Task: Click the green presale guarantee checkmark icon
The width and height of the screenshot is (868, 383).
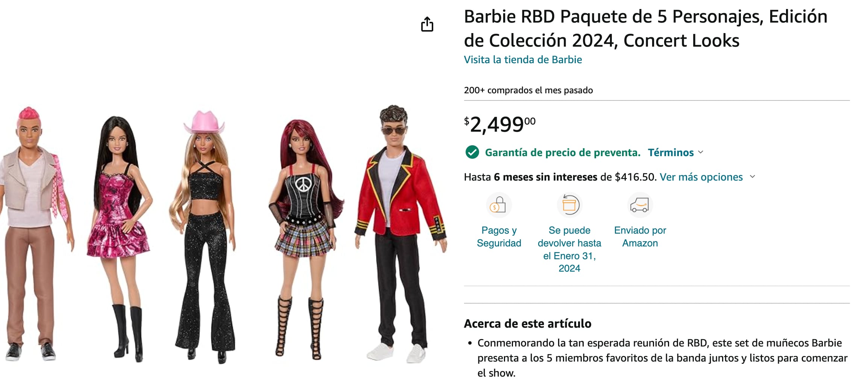Action: click(x=472, y=152)
